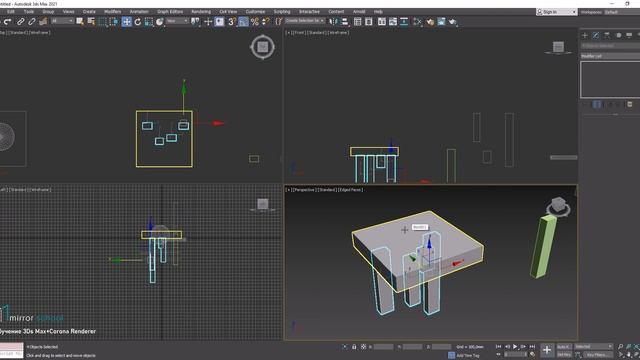Switch to Hierarchy panel tab
The image size is (640, 360).
[607, 36]
